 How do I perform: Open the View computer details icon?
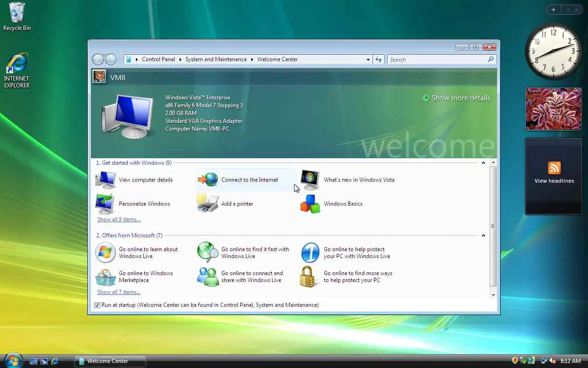(x=106, y=180)
